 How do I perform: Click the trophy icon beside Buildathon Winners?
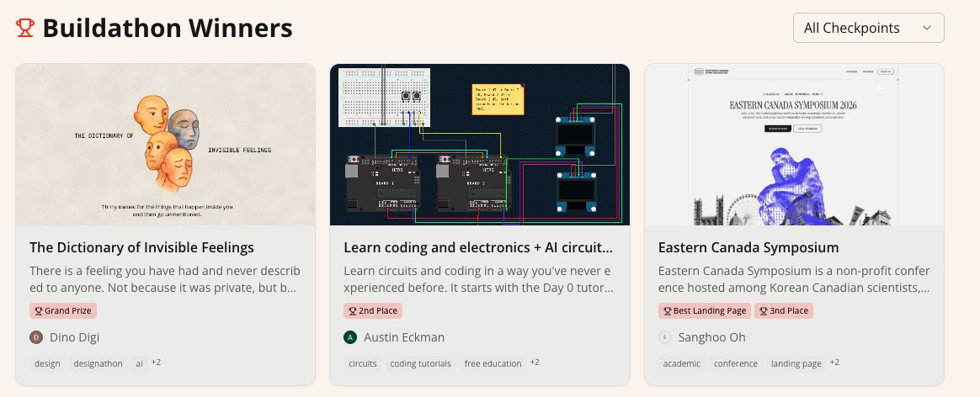[25, 28]
